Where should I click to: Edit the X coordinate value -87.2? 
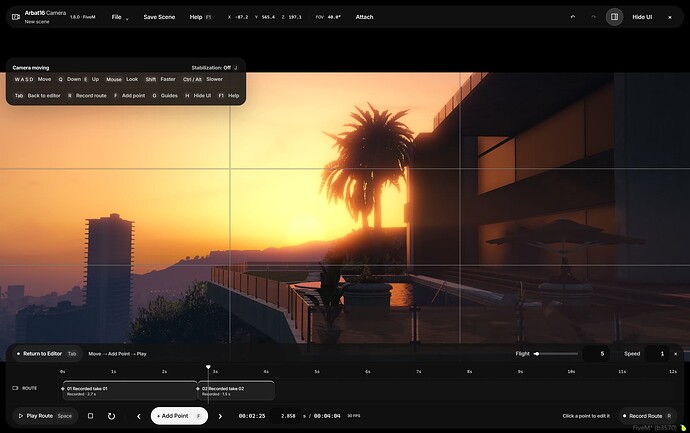click(242, 17)
